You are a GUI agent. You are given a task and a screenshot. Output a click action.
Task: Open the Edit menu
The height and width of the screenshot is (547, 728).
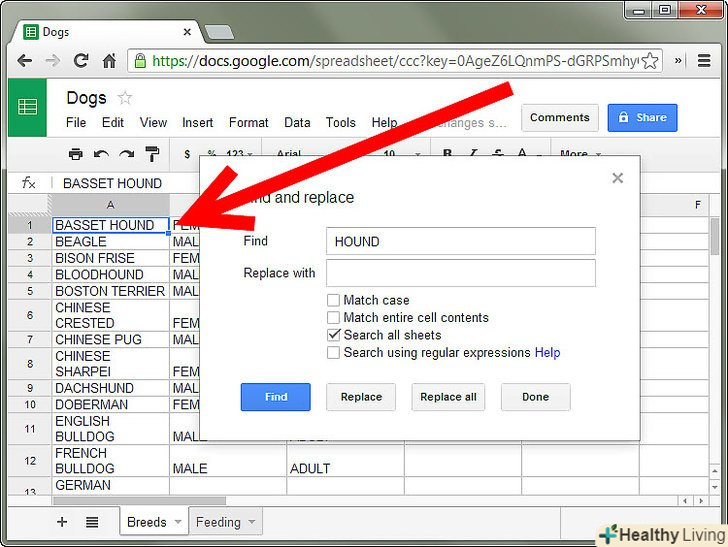[x=113, y=123]
